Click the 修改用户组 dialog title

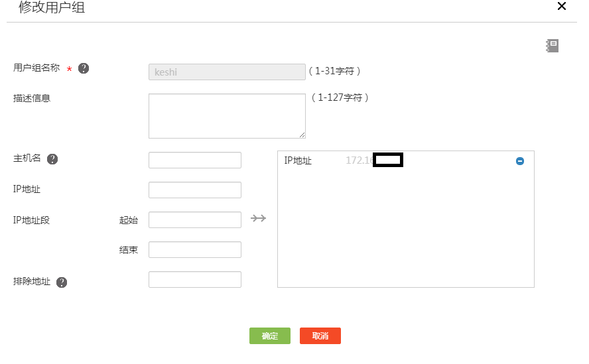click(52, 8)
